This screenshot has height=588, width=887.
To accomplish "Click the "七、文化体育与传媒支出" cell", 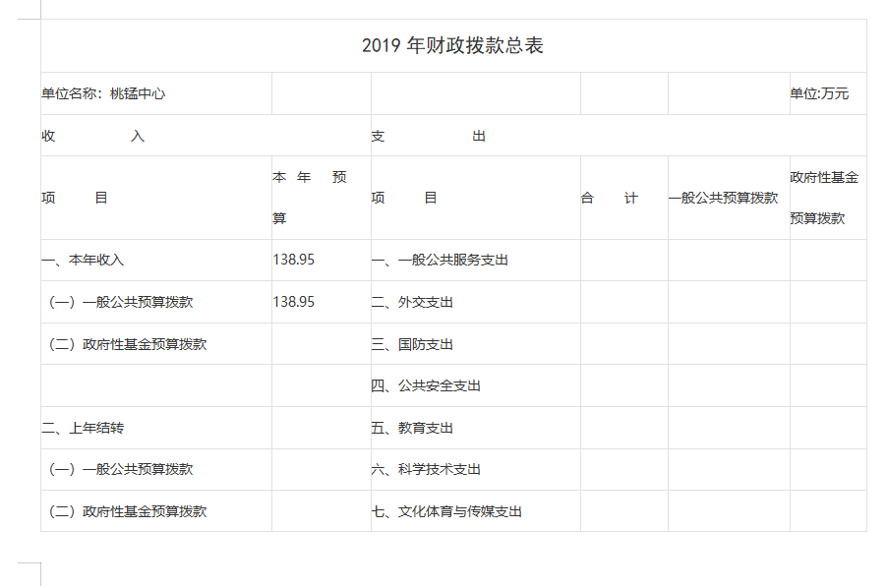I will click(446, 511).
